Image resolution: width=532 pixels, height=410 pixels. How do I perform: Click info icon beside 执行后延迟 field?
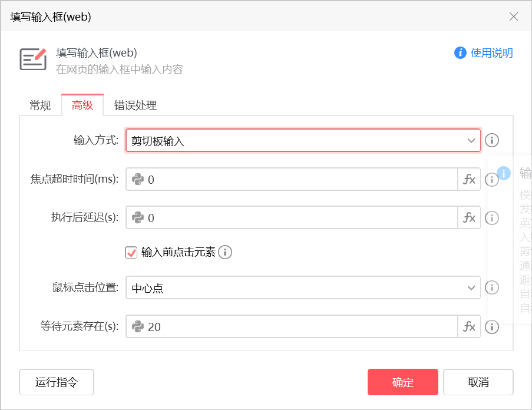[492, 218]
